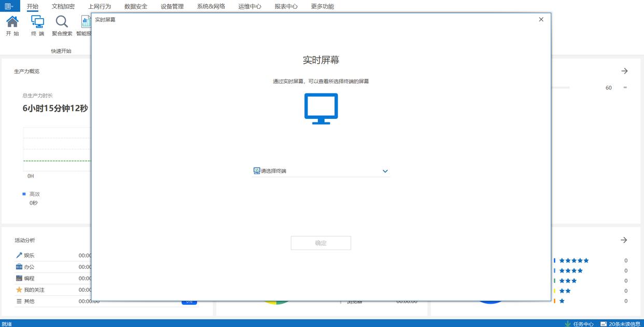Switch to 报表中心 tab
Viewport: 644px width, 327px height.
pos(286,6)
